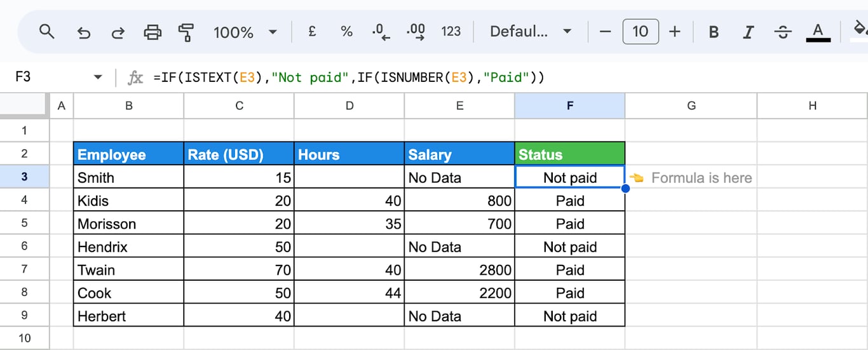Click the green Status header cell

(570, 154)
